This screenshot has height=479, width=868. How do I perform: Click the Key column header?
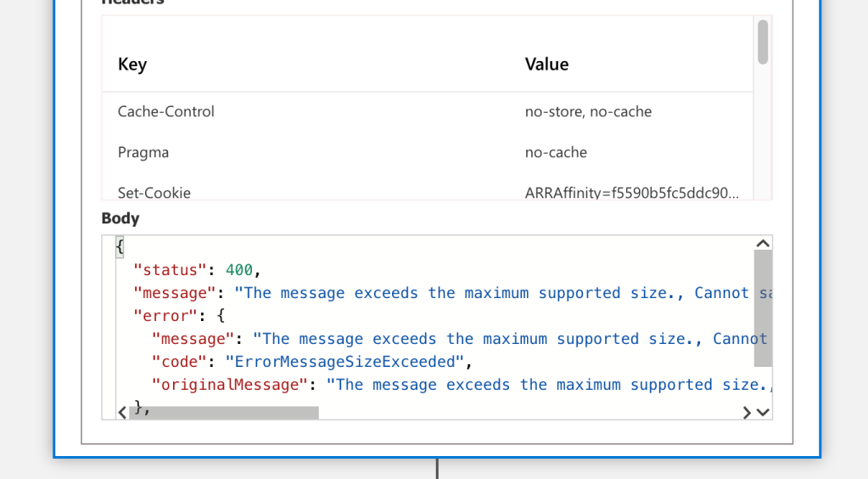coord(132,65)
